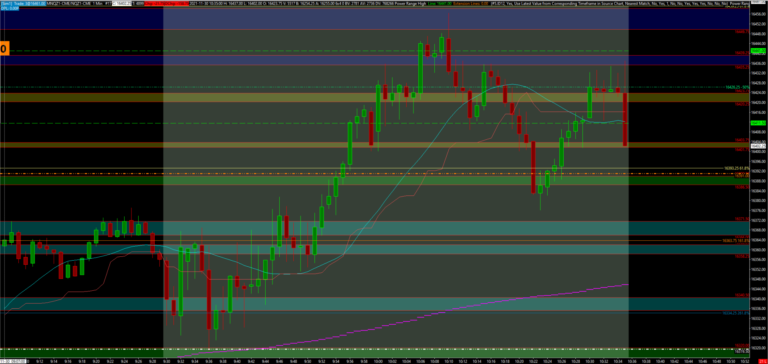The width and height of the screenshot is (768, 364).
Task: Click the DPL profit label under header
Action: click(x=6, y=8)
